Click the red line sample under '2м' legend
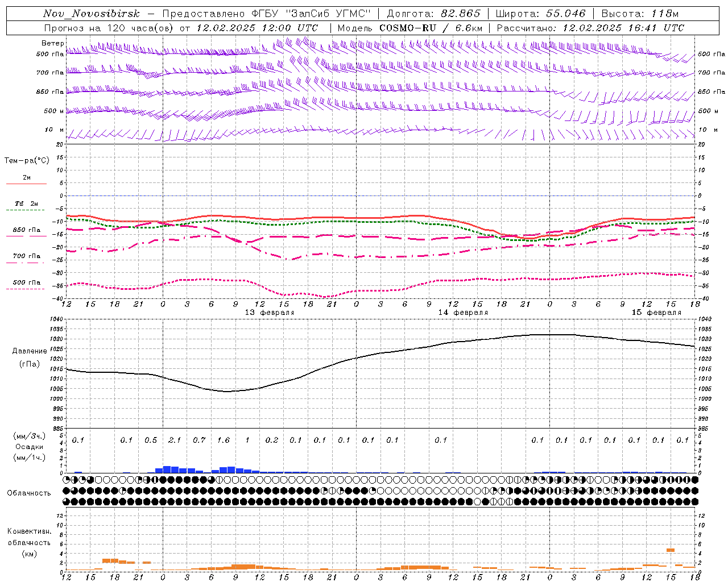 coord(26,184)
